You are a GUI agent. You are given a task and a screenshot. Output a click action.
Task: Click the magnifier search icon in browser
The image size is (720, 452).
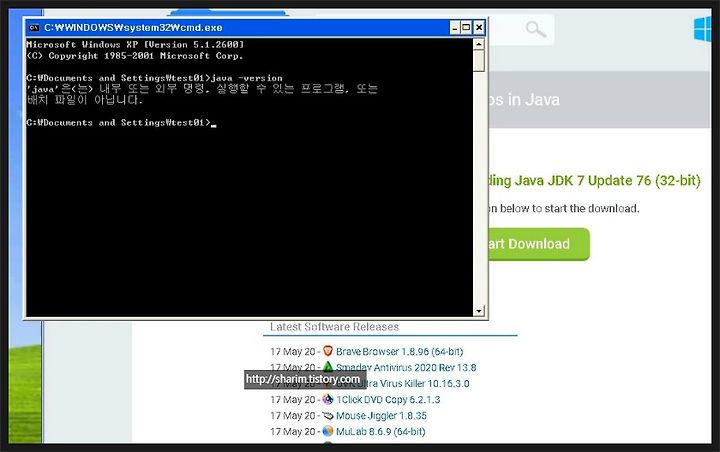[x=535, y=29]
